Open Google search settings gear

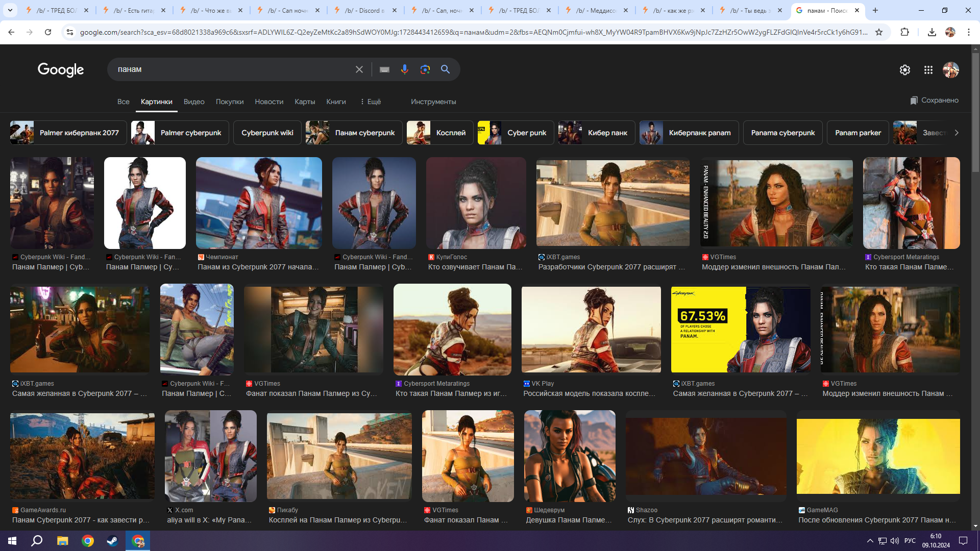(x=904, y=70)
